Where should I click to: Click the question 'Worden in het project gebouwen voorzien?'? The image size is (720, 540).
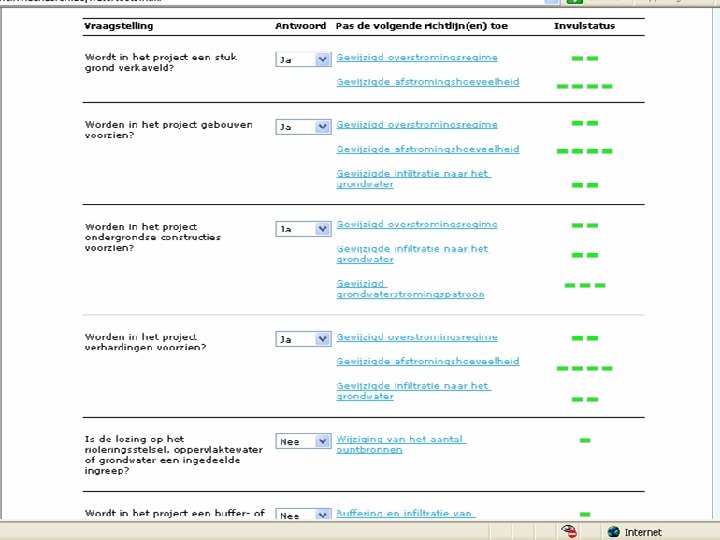[x=169, y=130]
